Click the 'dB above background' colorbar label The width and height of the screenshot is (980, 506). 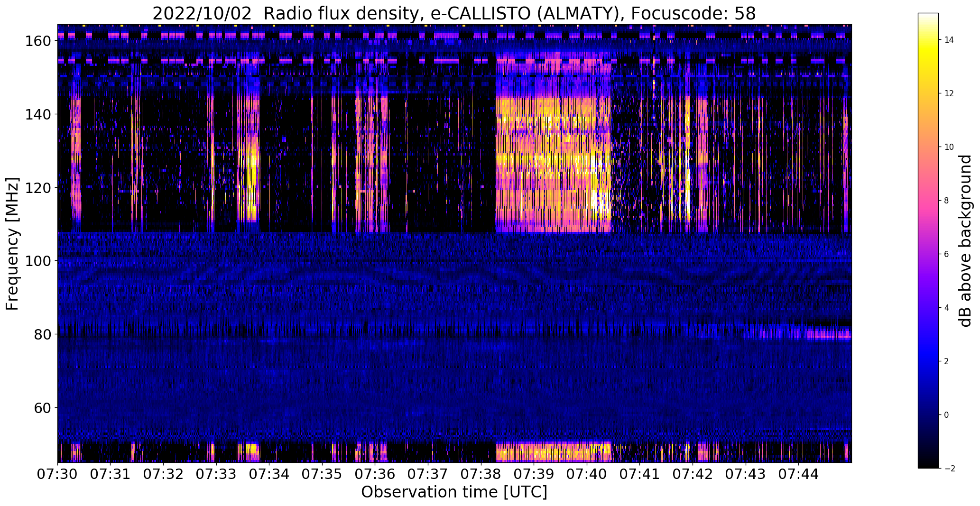coord(965,241)
